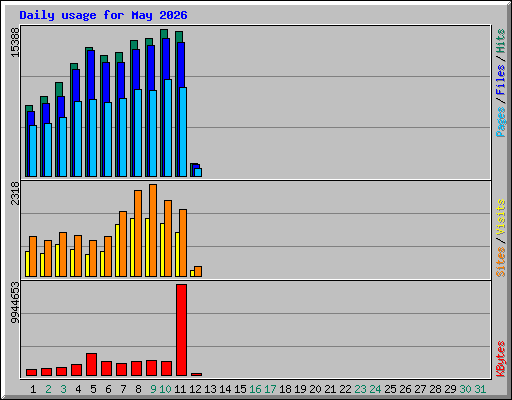
Task: Click day 21 on the x-axis
Action: (x=330, y=389)
